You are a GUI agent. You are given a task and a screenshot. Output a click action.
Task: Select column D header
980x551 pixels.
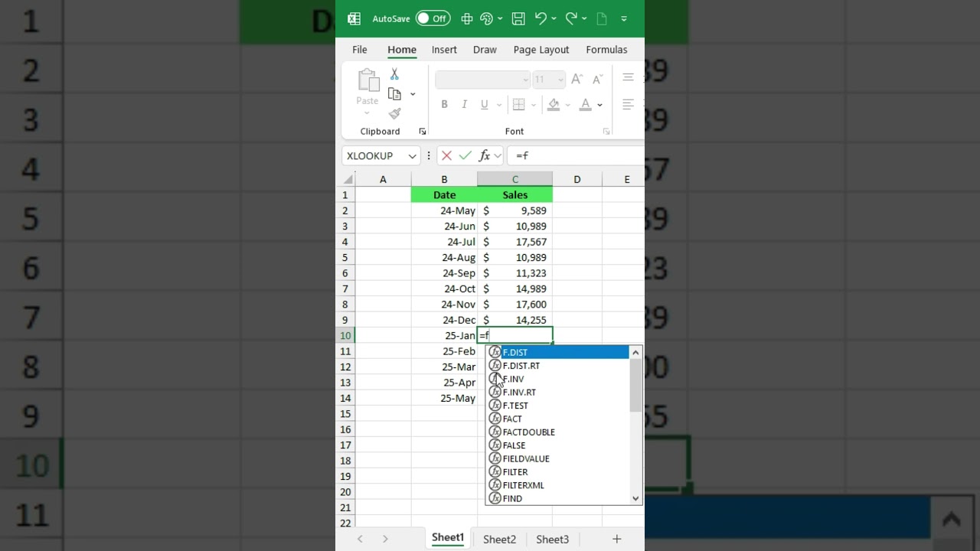[577, 180]
